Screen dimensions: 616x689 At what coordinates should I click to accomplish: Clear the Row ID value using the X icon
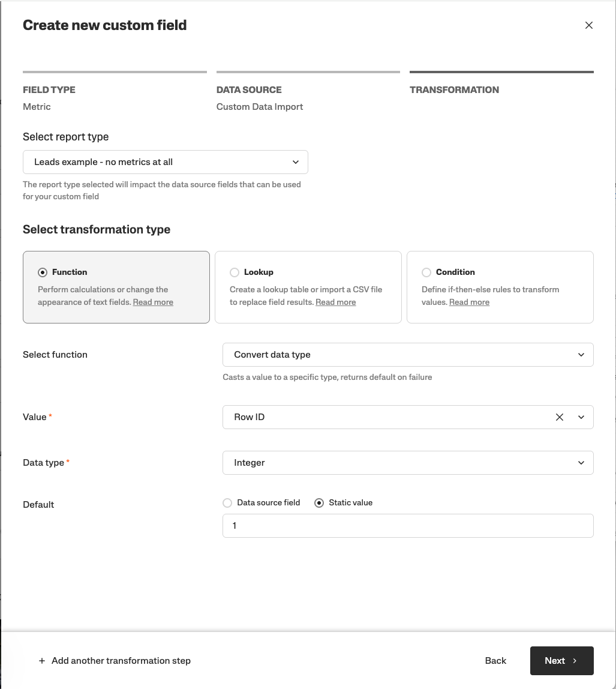559,417
